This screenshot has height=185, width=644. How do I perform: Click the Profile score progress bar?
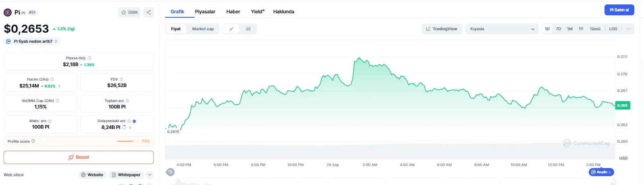coord(128,141)
